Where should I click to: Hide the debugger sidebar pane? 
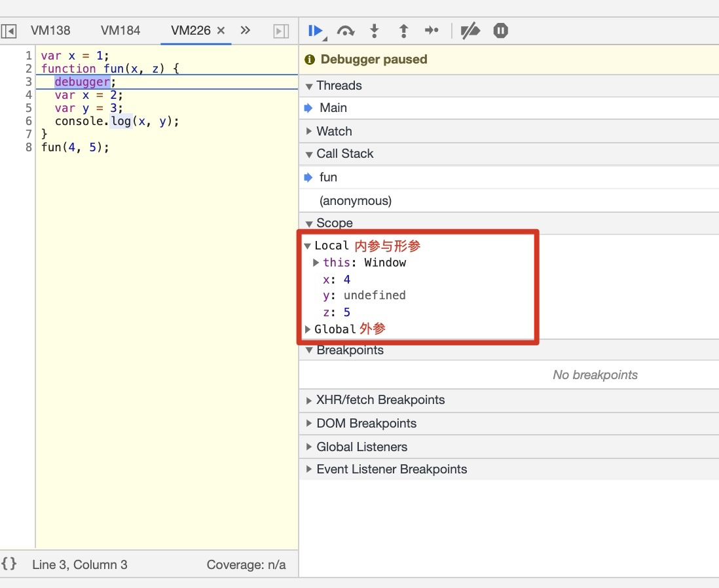tap(281, 31)
